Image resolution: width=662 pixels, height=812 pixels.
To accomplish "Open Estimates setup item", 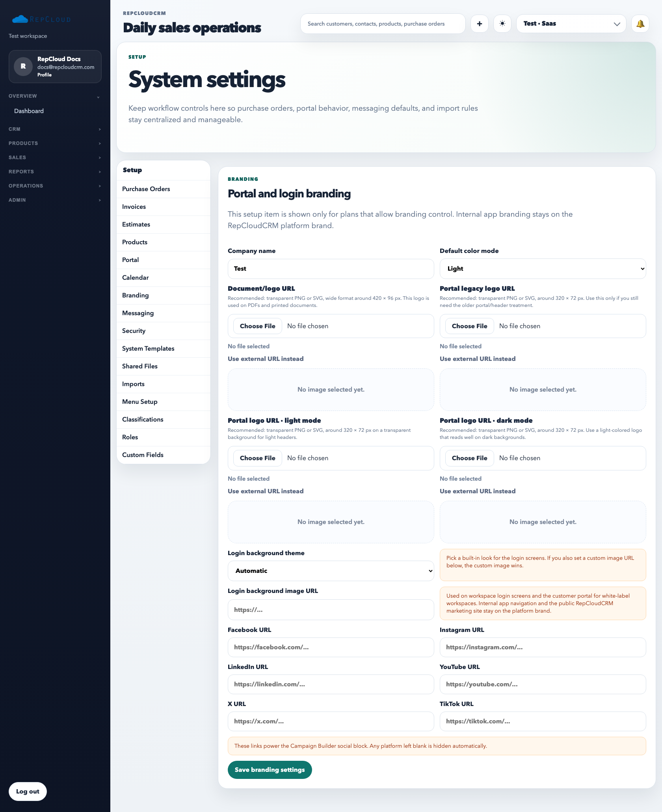I will pos(164,225).
